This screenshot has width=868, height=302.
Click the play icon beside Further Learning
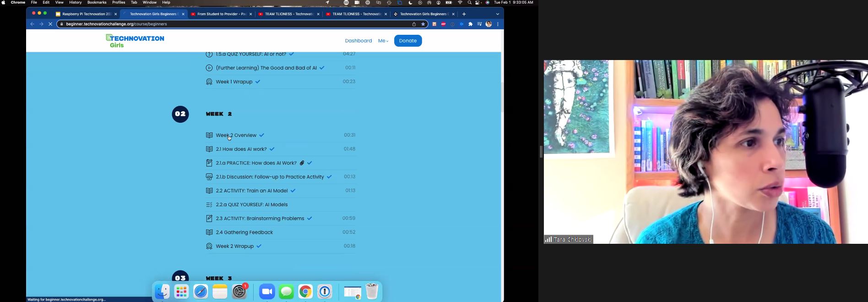pyautogui.click(x=209, y=68)
